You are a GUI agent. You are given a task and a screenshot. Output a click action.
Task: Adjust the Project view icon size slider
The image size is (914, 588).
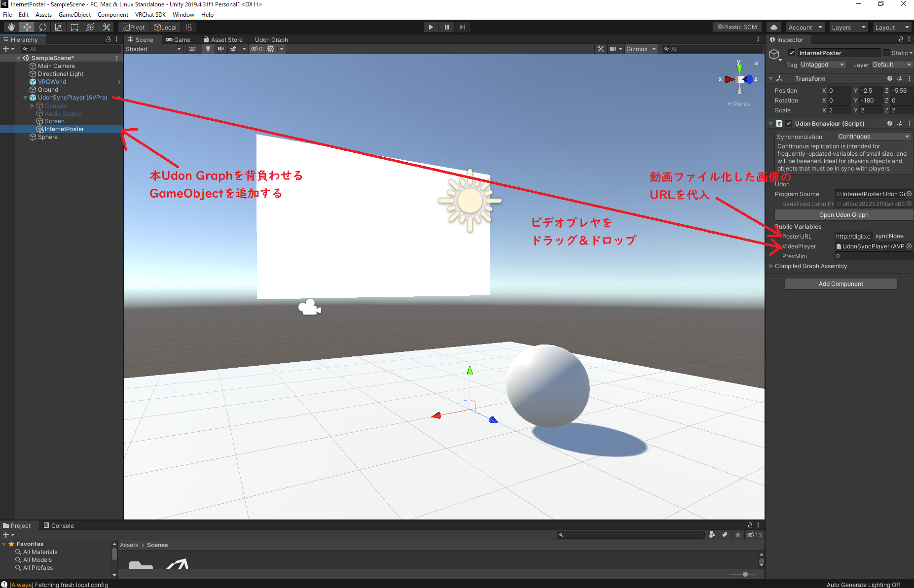point(745,574)
